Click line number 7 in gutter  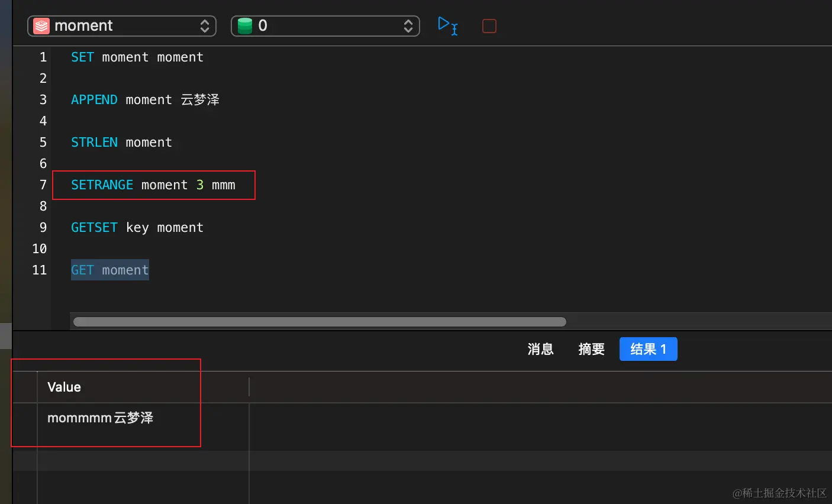click(x=43, y=185)
